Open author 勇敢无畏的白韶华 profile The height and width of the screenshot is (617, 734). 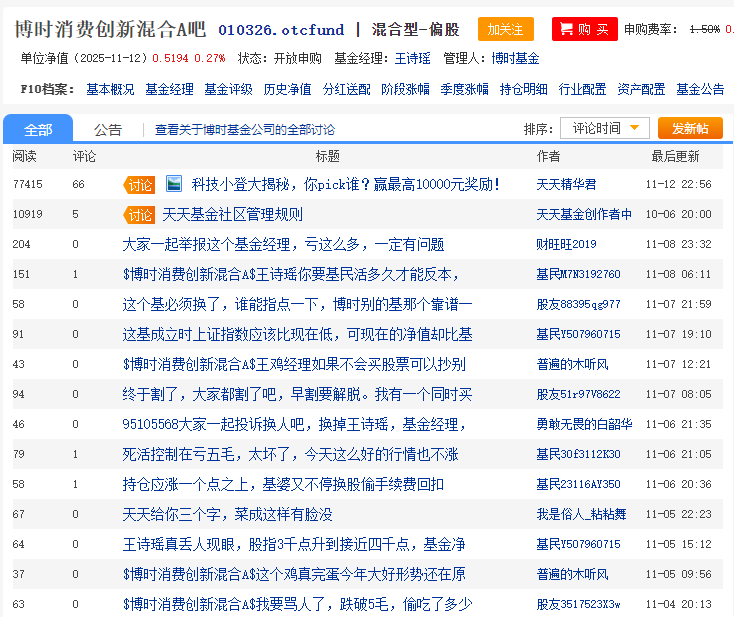pos(584,424)
